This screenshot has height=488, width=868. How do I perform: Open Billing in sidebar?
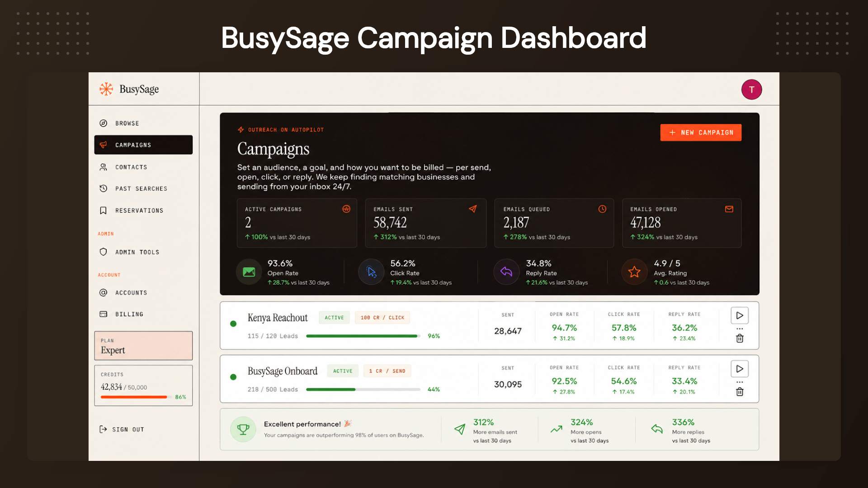(143, 314)
